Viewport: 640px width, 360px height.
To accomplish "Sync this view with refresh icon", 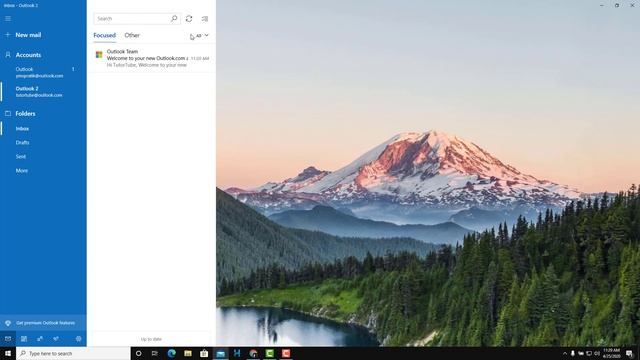I will [189, 18].
